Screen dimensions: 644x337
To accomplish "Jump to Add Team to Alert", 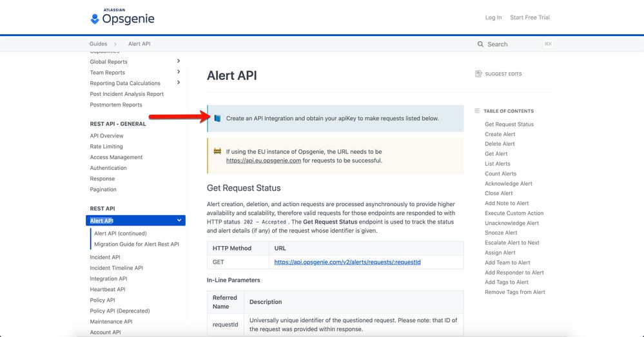I will [x=507, y=262].
